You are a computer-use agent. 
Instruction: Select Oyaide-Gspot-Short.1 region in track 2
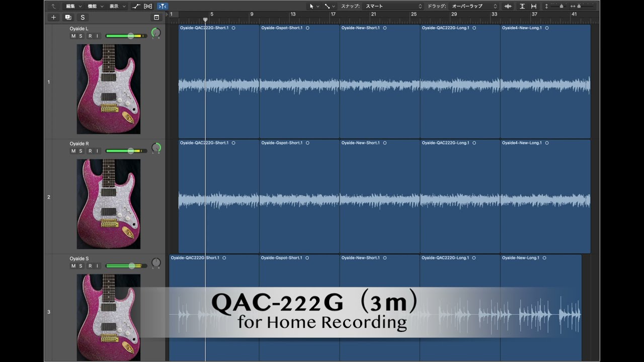299,197
